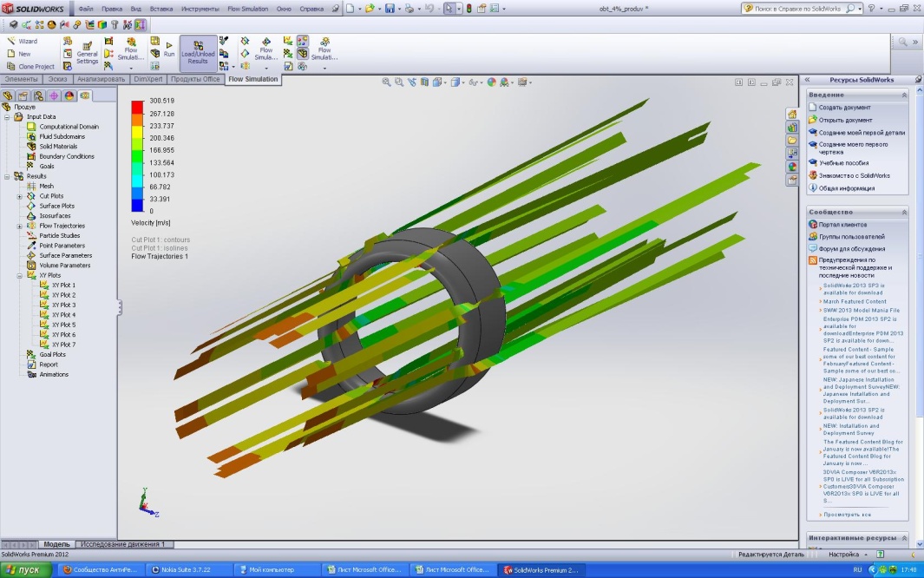Click the Save icon in the title toolbar

click(x=390, y=9)
